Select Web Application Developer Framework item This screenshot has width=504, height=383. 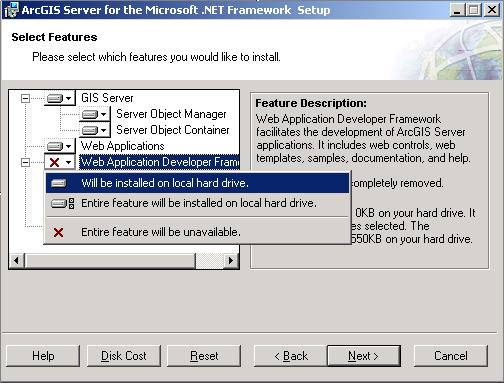tap(160, 162)
